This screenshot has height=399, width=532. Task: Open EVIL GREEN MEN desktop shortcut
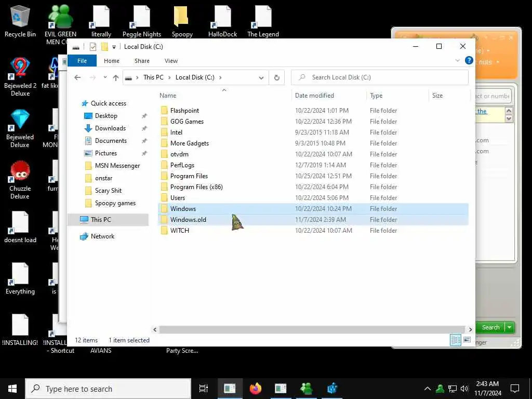(x=60, y=24)
